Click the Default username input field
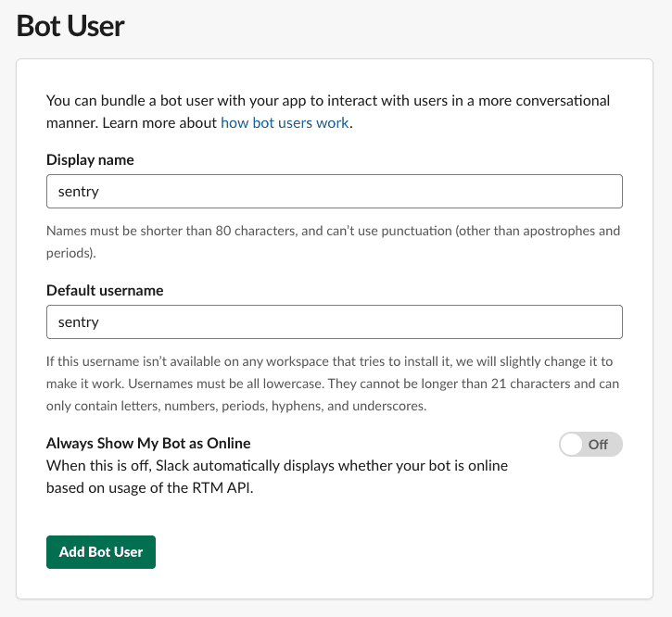Image resolution: width=672 pixels, height=617 pixels. point(335,321)
